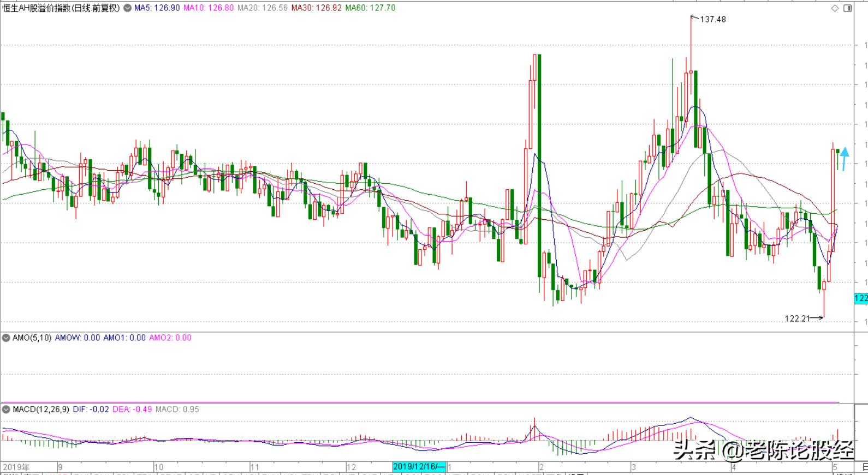The width and height of the screenshot is (868, 475).
Task: Click the 137.48 high price label
Action: [713, 19]
